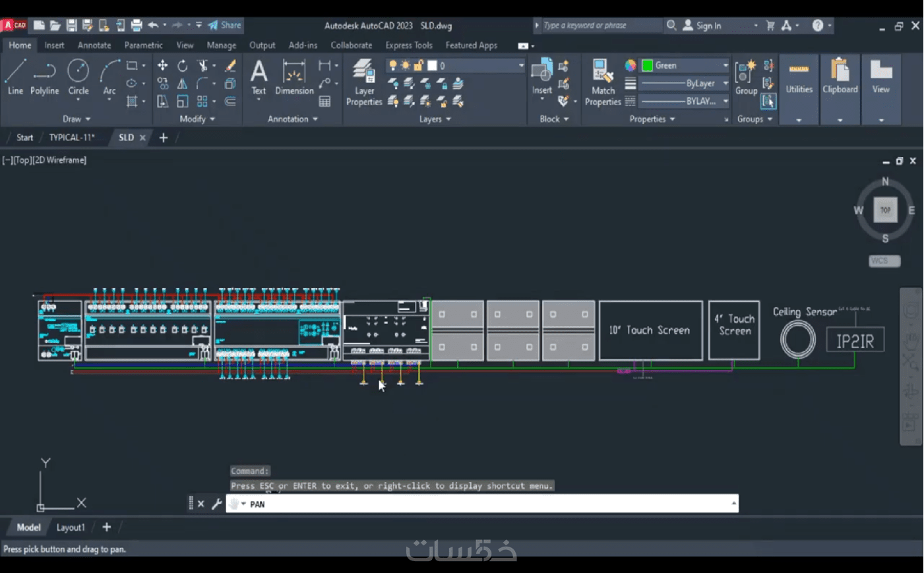Open the ByLayer lineweight dropdown
The width and height of the screenshot is (924, 573).
pos(685,83)
